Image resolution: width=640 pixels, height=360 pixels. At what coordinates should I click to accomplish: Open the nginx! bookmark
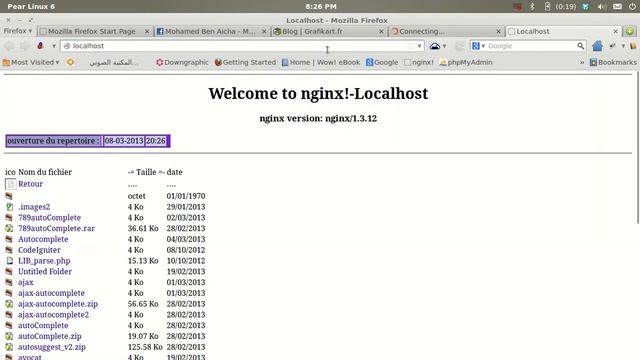419,62
